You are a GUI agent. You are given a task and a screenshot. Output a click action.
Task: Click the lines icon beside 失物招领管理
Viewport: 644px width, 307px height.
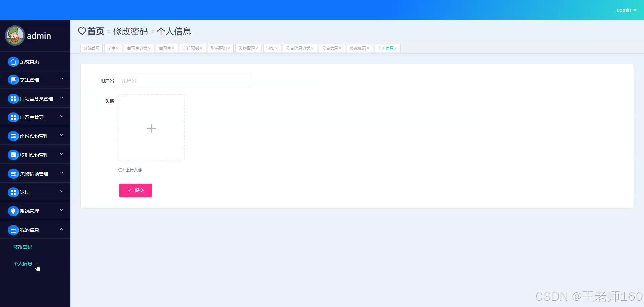(13, 174)
